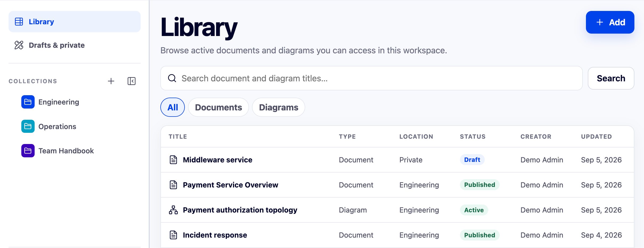Click the Active status badge

pyautogui.click(x=474, y=210)
